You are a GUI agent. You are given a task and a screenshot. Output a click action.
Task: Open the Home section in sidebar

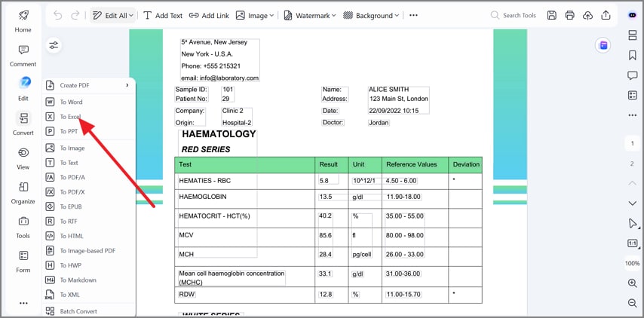tap(23, 21)
